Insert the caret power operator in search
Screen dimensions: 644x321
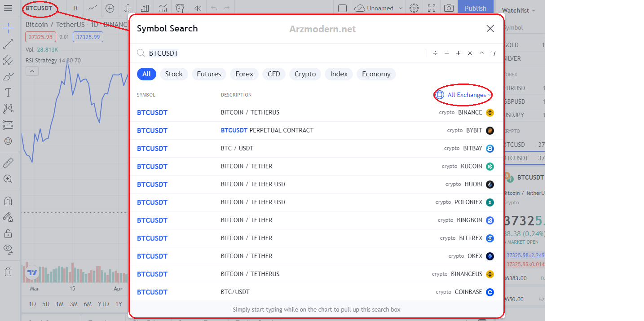point(481,53)
